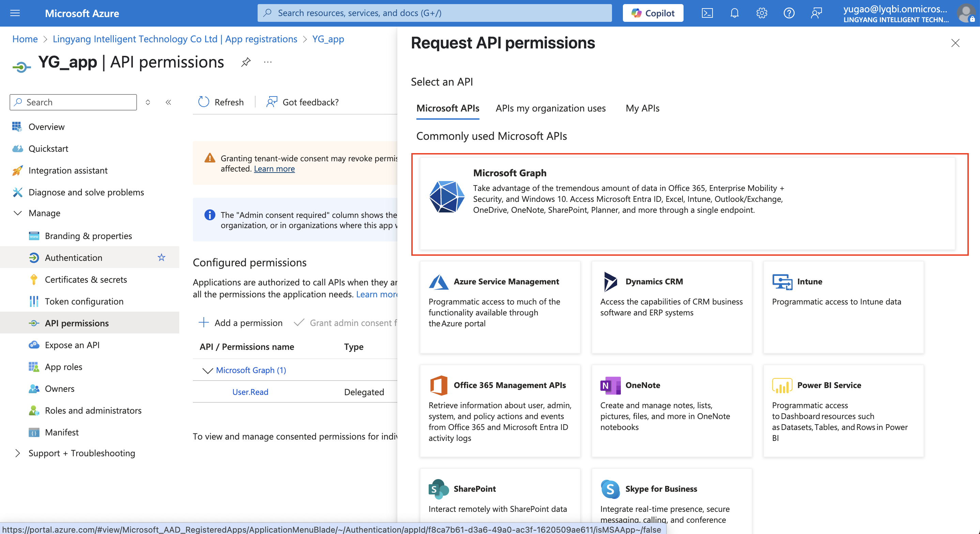The height and width of the screenshot is (534, 980).
Task: Open the User.Read permission link
Action: point(250,392)
